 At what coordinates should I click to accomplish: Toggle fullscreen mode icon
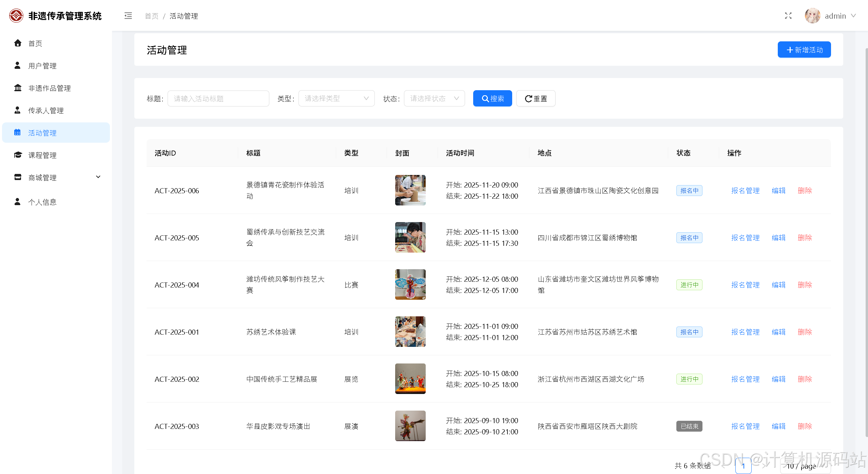pyautogui.click(x=788, y=16)
